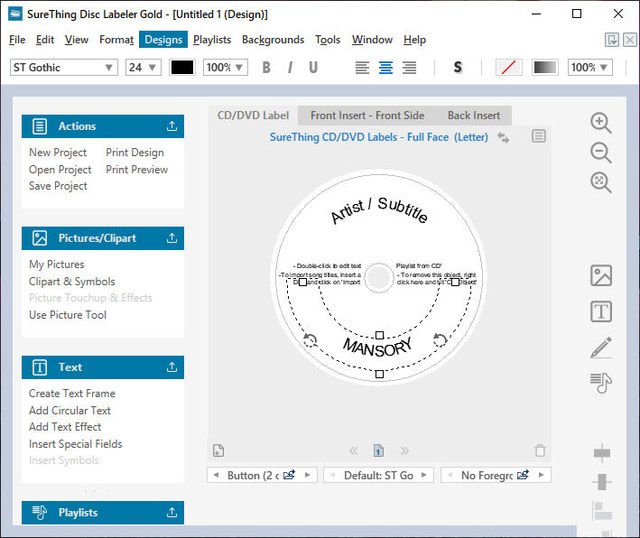Viewport: 640px width, 538px height.
Task: Click the zoom to fit icon
Action: click(x=601, y=183)
